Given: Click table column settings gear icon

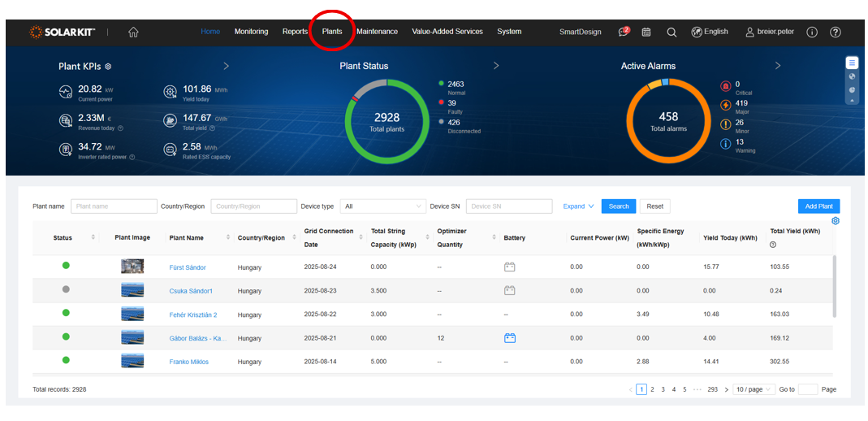Looking at the screenshot, I should 836,221.
